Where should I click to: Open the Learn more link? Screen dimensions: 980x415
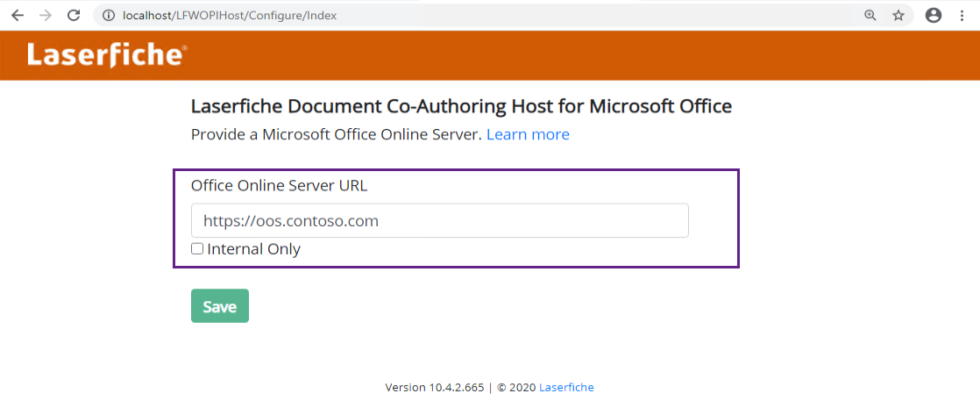(528, 134)
